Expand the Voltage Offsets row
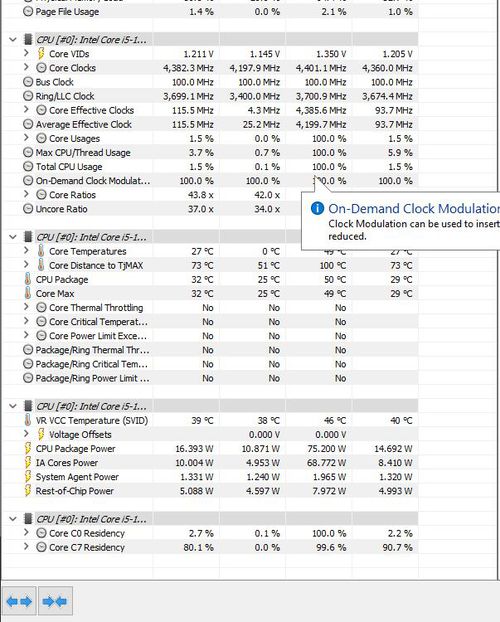Screen dimensions: 500x622 pyautogui.click(x=26, y=434)
